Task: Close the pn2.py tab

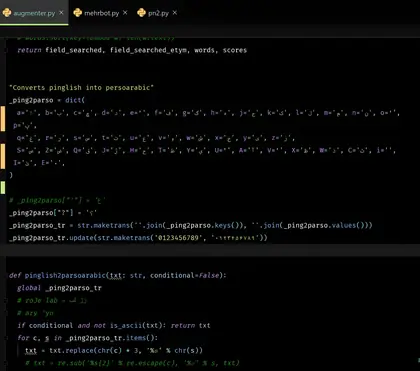Action: tap(175, 13)
